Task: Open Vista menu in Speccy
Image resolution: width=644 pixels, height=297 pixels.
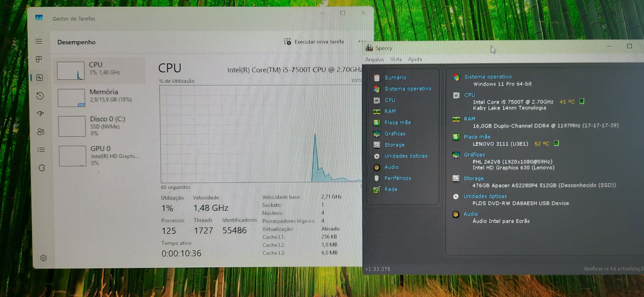Action: (396, 59)
